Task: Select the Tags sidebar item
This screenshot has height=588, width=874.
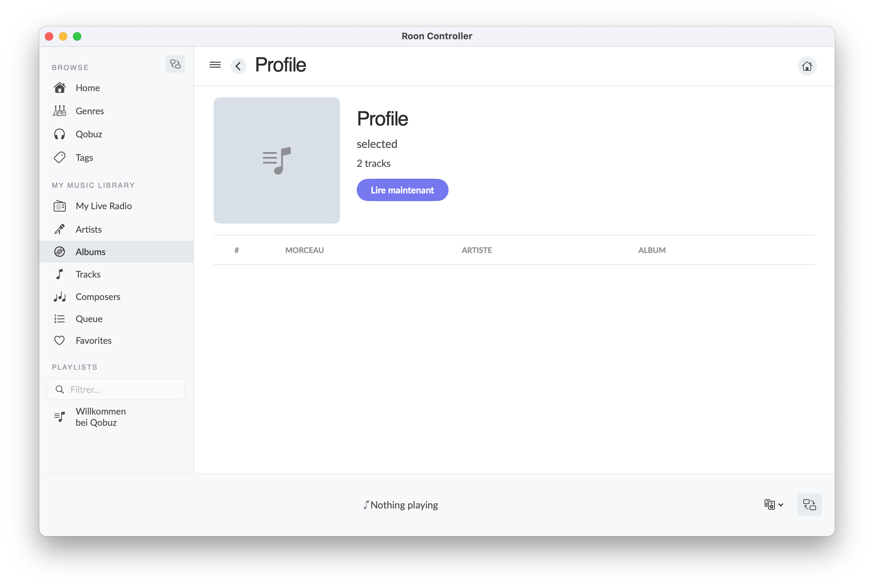Action: (x=84, y=157)
